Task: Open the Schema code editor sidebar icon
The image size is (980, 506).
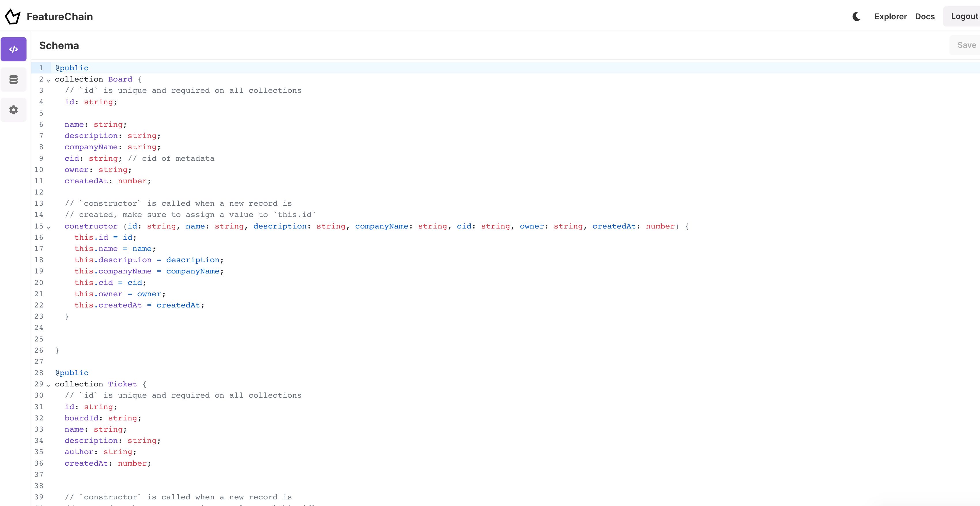Action: click(14, 49)
